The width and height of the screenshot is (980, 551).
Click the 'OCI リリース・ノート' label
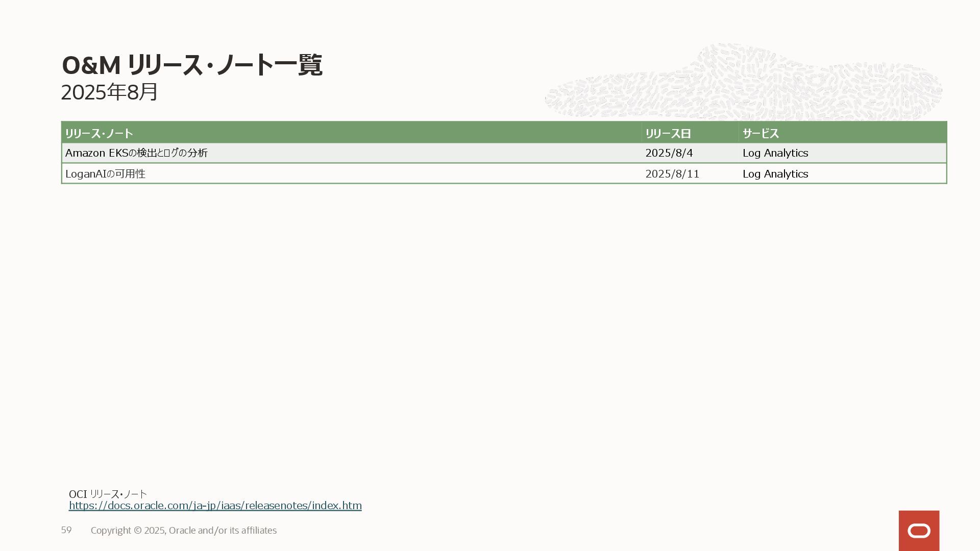pyautogui.click(x=108, y=494)
